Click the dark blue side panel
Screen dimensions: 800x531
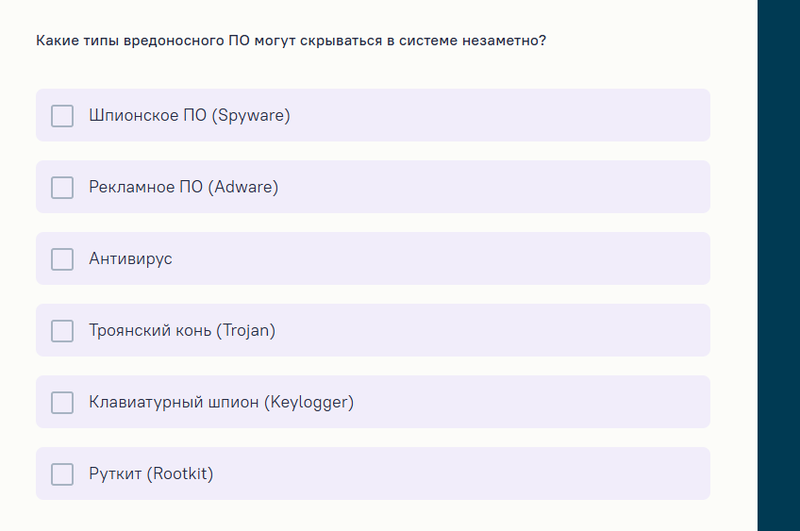click(779, 265)
